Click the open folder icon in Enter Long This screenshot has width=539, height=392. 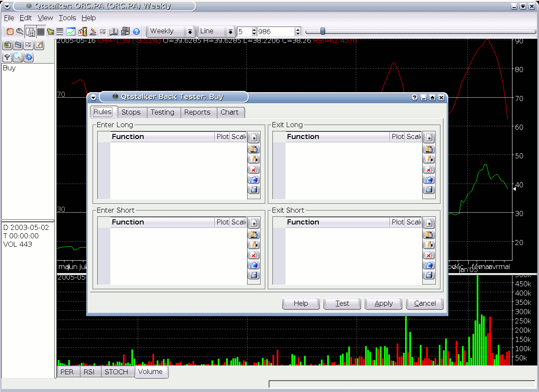pos(253,179)
